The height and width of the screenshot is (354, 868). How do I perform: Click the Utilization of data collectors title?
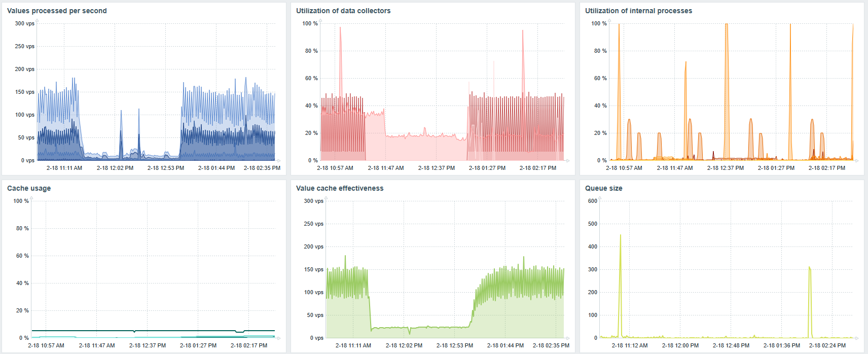(x=343, y=11)
